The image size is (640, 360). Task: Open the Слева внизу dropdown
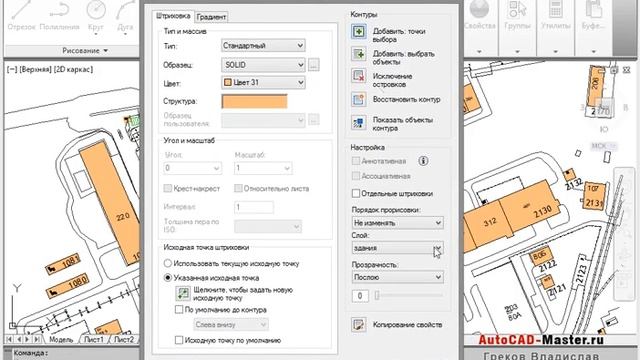pos(231,325)
